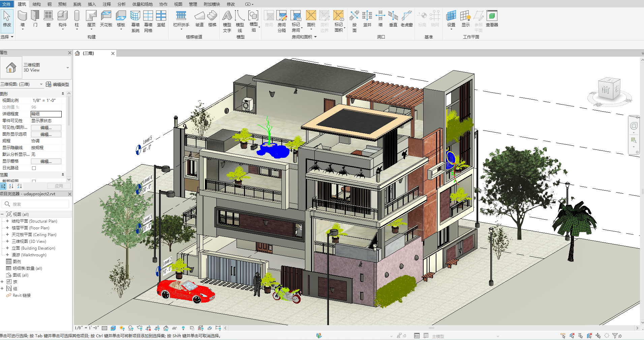644x340 pixels.
Task: Select the 栏杆扶手 (Railing) tool
Action: click(181, 19)
